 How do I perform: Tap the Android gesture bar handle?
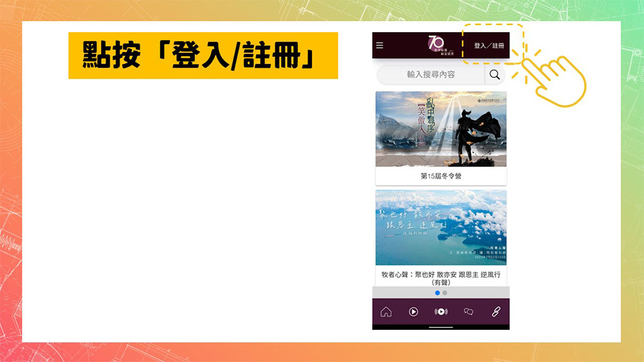pos(441,327)
